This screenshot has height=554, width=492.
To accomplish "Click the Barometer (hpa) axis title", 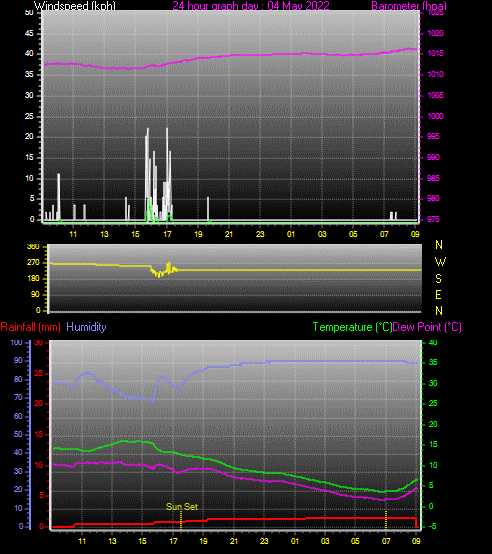I will coord(409,6).
